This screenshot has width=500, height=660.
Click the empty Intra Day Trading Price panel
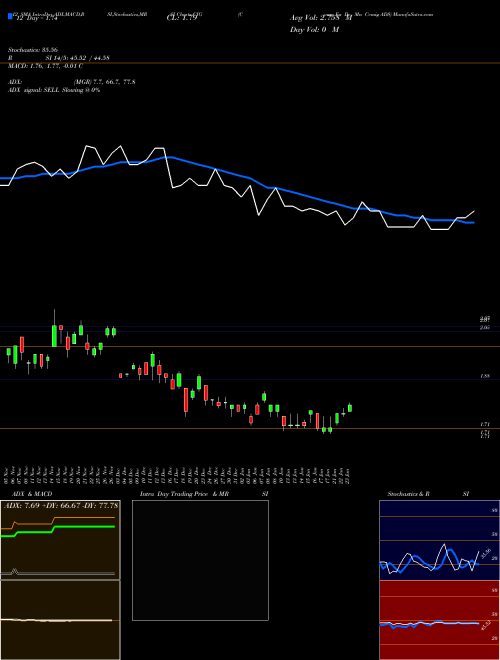coord(200,560)
